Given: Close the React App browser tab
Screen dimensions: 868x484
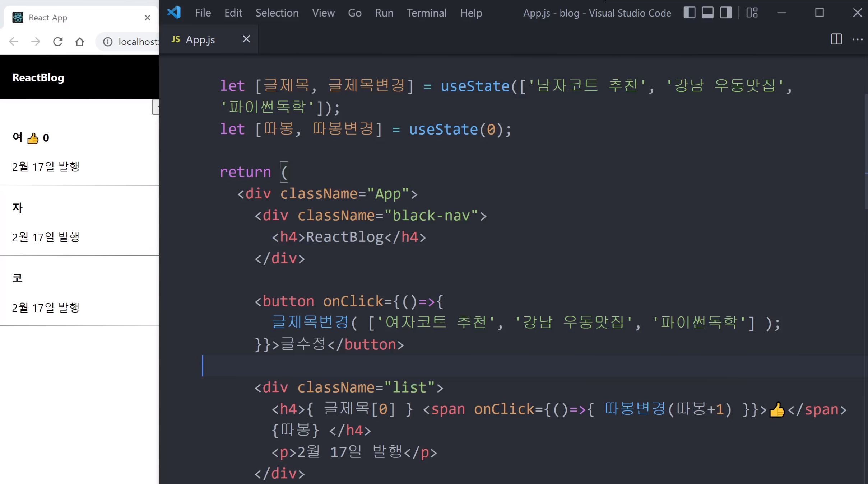Looking at the screenshot, I should [147, 18].
